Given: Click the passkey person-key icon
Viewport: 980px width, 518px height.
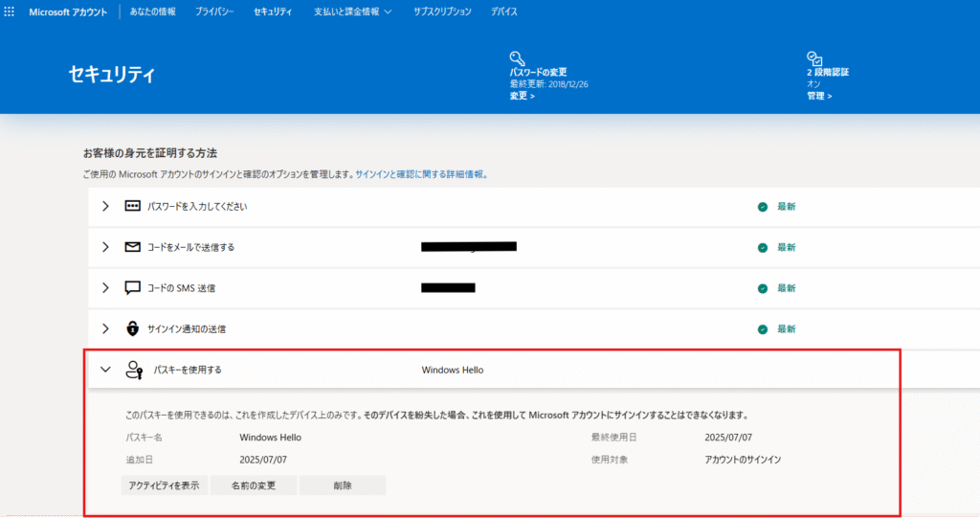Looking at the screenshot, I should click(134, 370).
